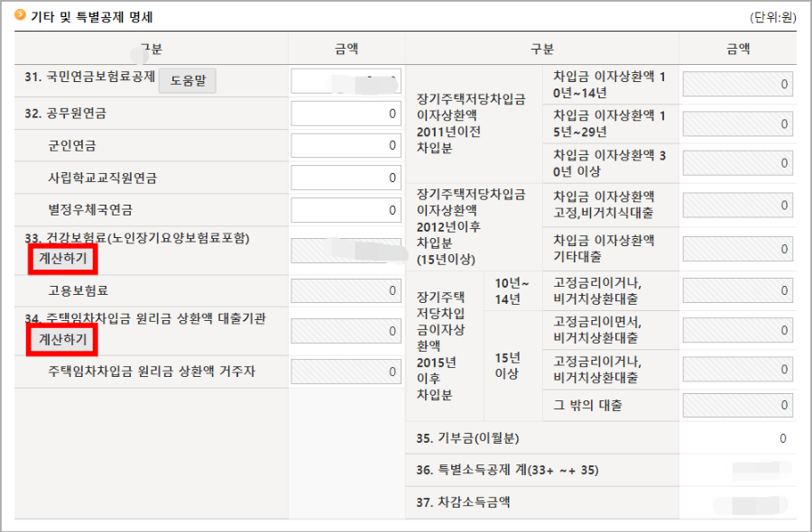This screenshot has height=532, width=812.
Task: Click the 사립학교교직원연금 amount field
Action: click(x=346, y=177)
